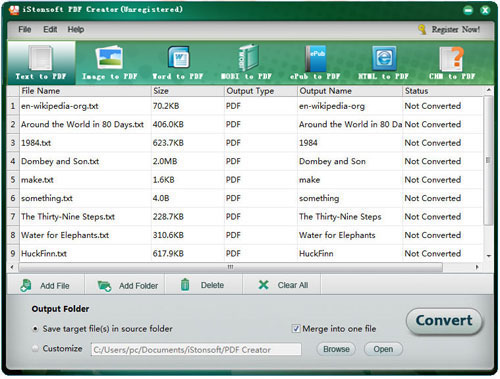Click the Register Now! link
This screenshot has height=379, width=500.
455,29
